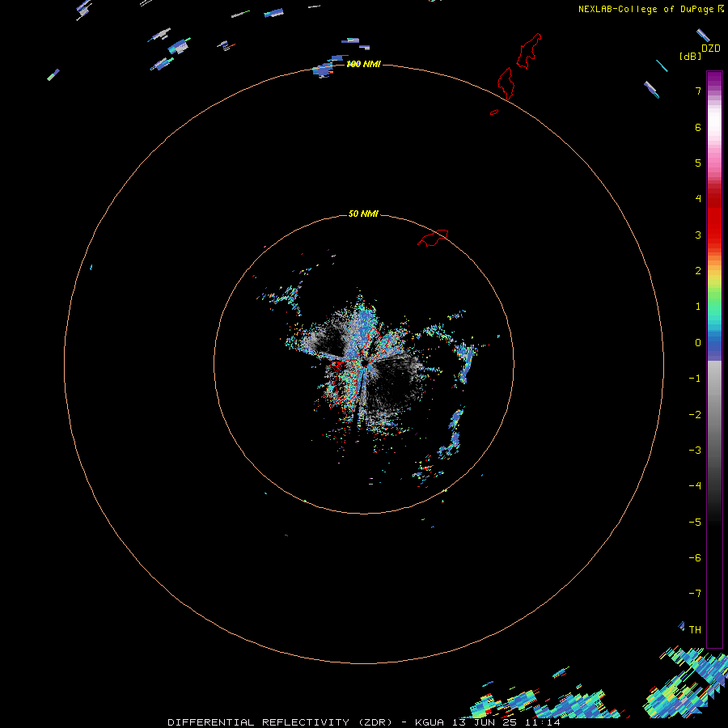This screenshot has width=728, height=728.
Task: Click the 50 NMI range ring label
Action: click(x=363, y=214)
